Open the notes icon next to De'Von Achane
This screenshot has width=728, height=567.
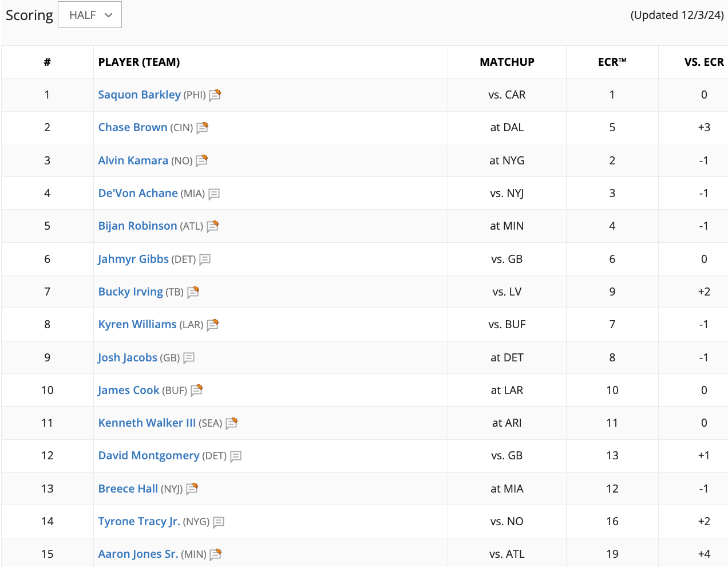[x=214, y=194]
